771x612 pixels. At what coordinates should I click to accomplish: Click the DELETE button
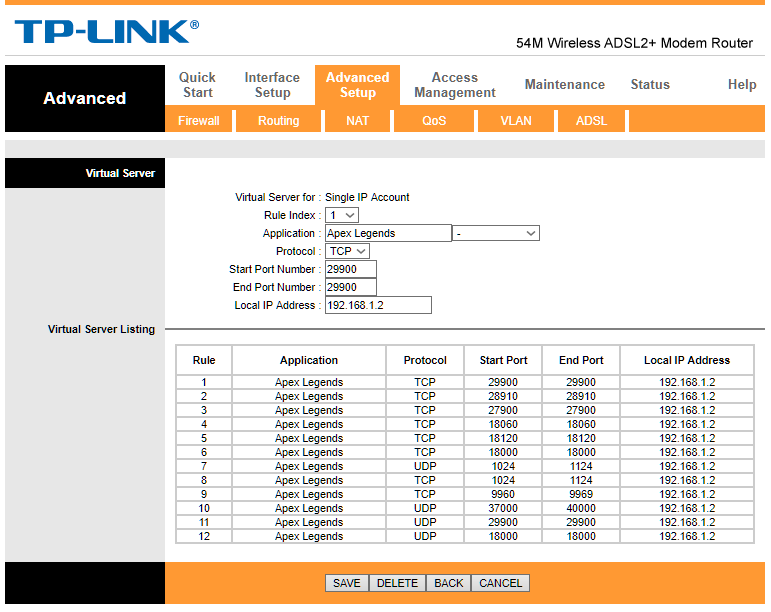[397, 583]
